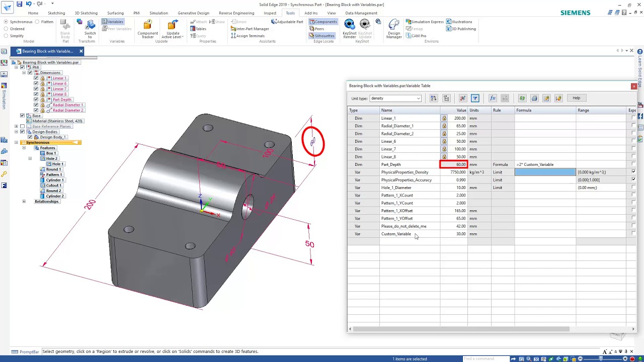Click the Switch to Transform icon
Viewport: 644px width, 362px height.
coord(91,29)
